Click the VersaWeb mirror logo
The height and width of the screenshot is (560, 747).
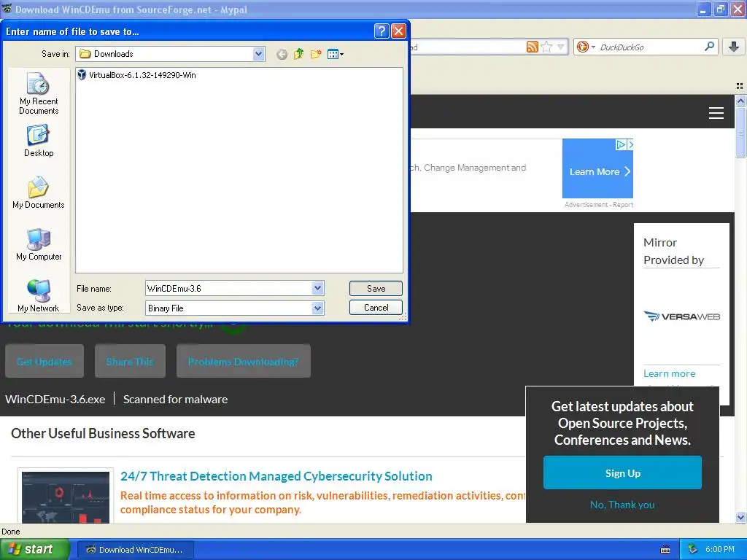[682, 316]
